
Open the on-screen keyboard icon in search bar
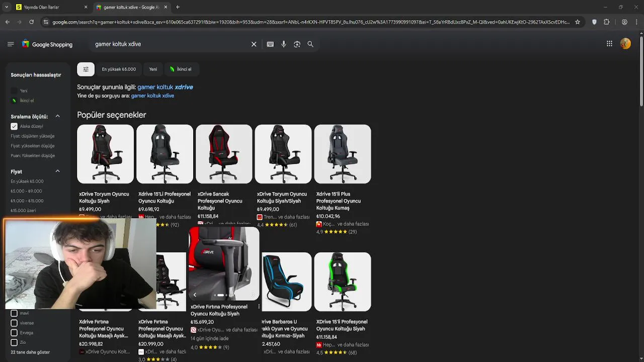(270, 44)
